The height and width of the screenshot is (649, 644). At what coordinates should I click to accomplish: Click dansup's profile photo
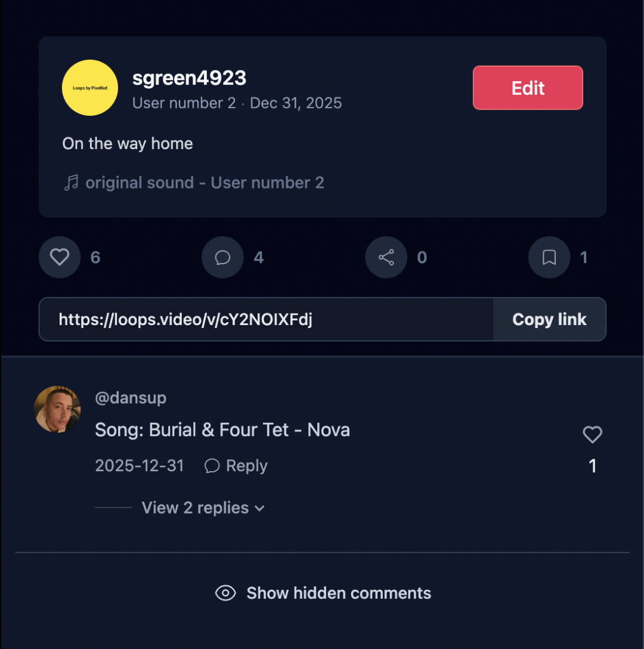pyautogui.click(x=57, y=409)
